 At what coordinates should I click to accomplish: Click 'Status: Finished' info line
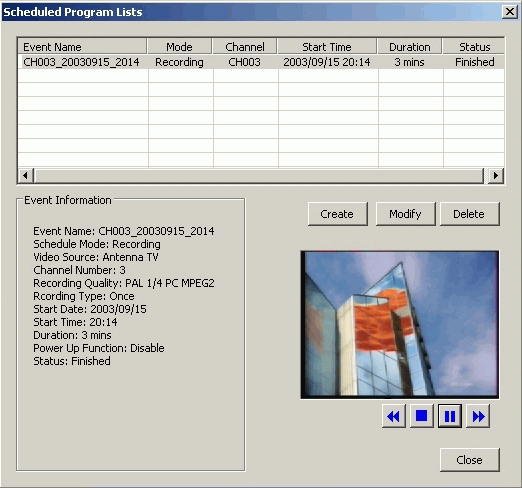[72, 361]
